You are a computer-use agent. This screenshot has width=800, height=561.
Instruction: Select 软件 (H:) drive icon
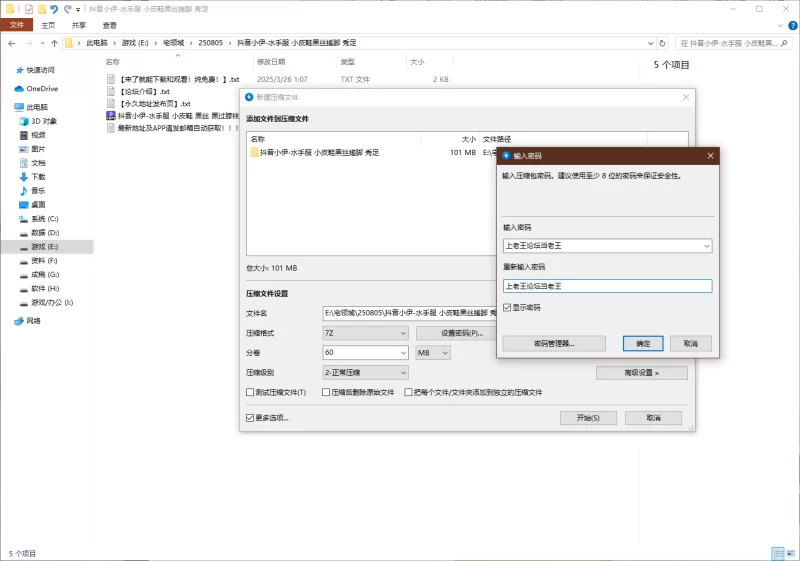tap(23, 289)
